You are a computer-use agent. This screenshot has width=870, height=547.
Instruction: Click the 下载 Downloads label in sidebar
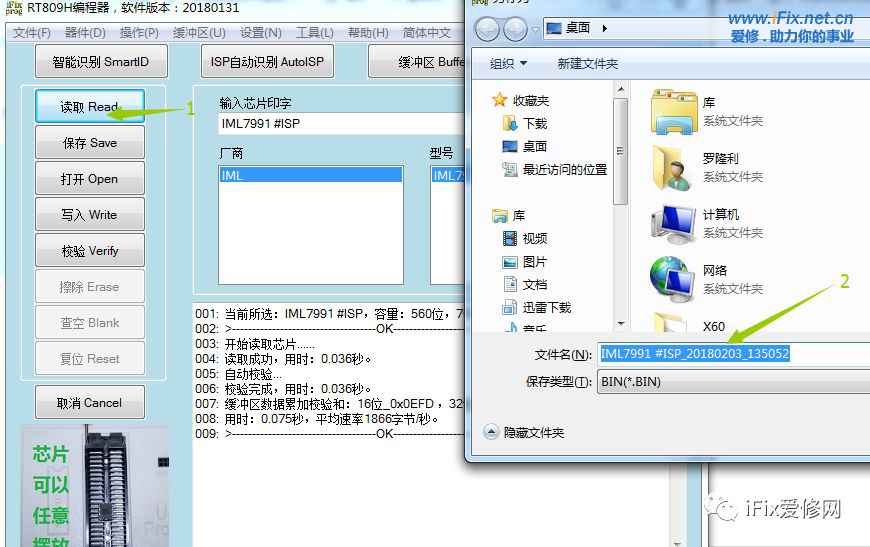click(x=535, y=123)
